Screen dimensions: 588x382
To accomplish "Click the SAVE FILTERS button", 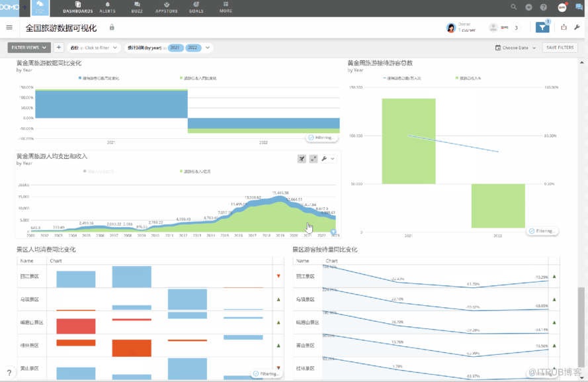I will tap(560, 48).
